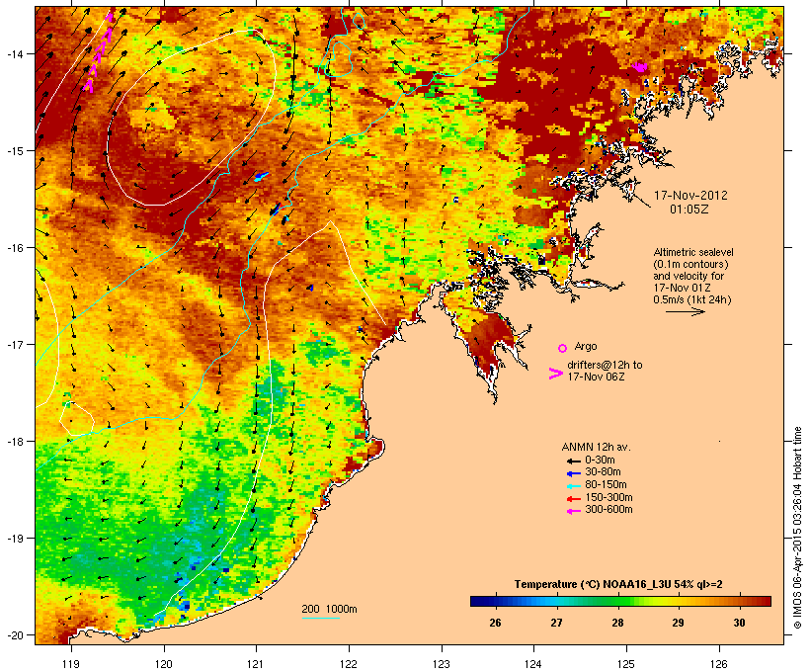Click the colorbar value 30
This screenshot has height=672, width=810.
point(739,623)
